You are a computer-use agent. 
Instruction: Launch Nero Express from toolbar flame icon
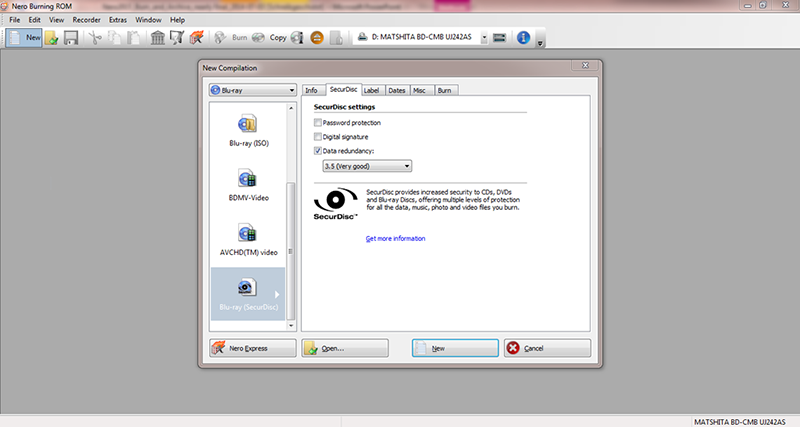click(x=196, y=38)
